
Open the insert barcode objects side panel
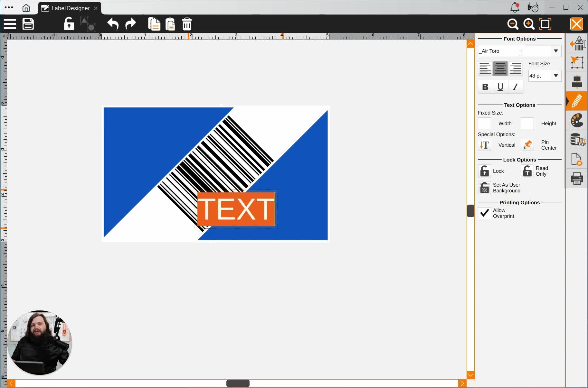tap(577, 43)
